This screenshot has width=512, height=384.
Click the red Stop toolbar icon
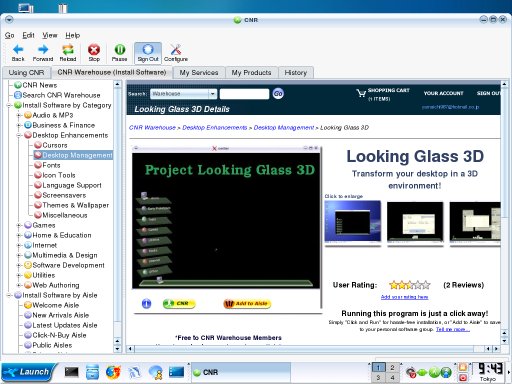tap(94, 50)
